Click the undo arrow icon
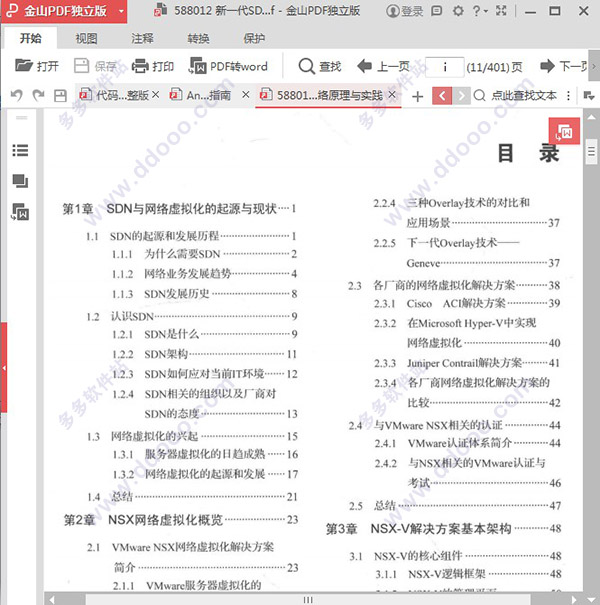600x605 pixels. click(16, 95)
